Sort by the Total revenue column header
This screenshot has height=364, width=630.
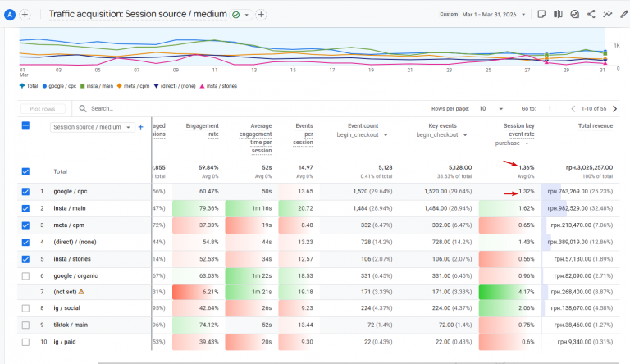595,125
